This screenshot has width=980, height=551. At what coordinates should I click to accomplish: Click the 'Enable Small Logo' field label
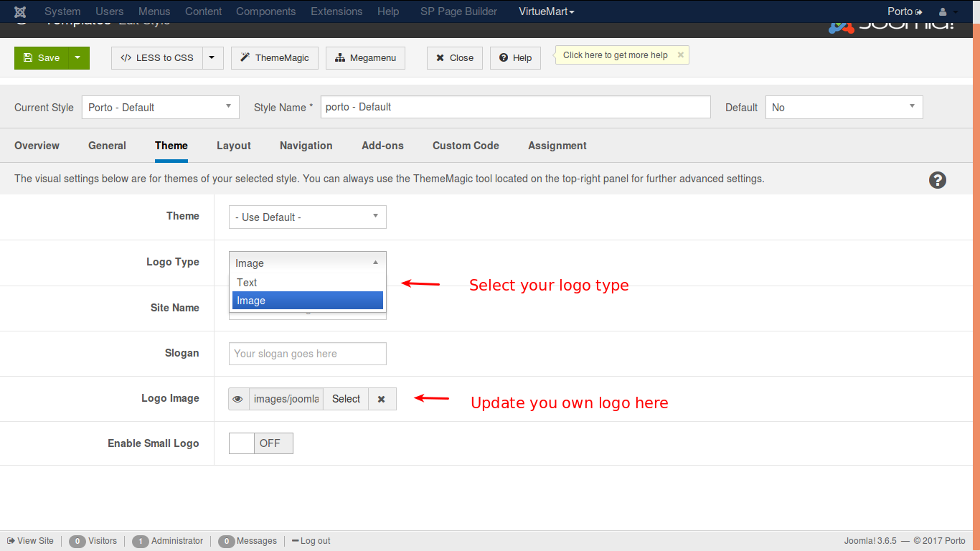tap(154, 443)
